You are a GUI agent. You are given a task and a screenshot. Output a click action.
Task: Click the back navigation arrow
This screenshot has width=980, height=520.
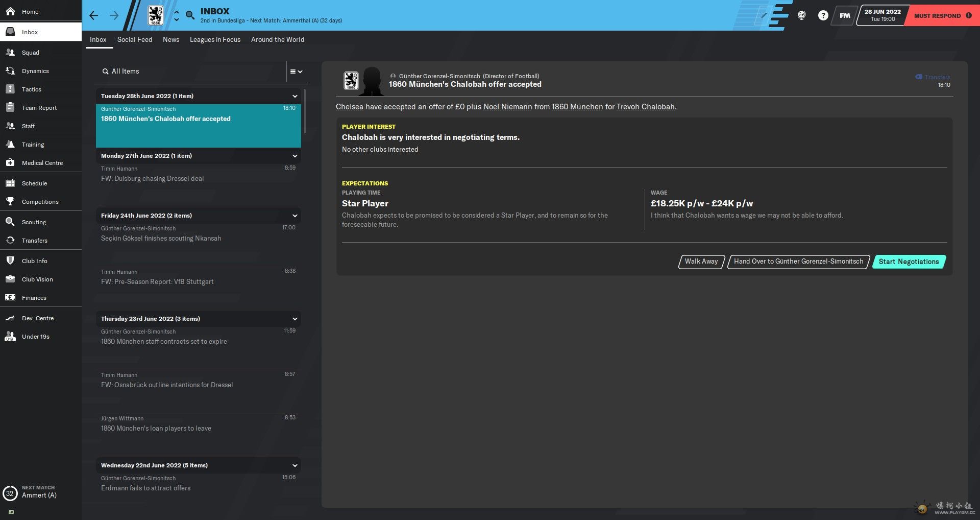coord(93,15)
